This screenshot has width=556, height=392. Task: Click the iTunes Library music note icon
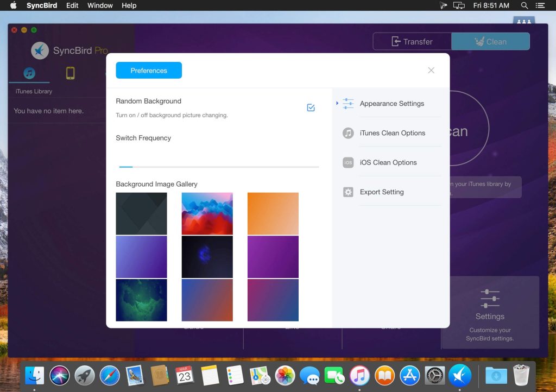click(29, 73)
